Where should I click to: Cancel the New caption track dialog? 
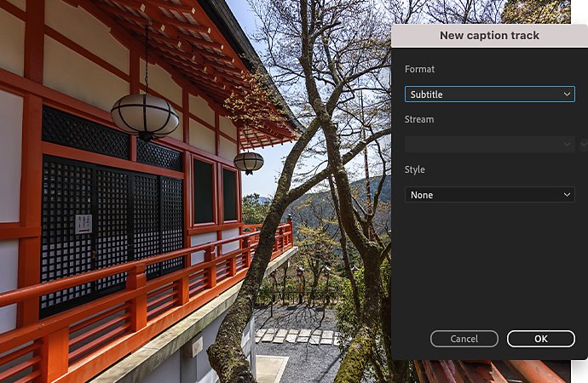tap(464, 339)
